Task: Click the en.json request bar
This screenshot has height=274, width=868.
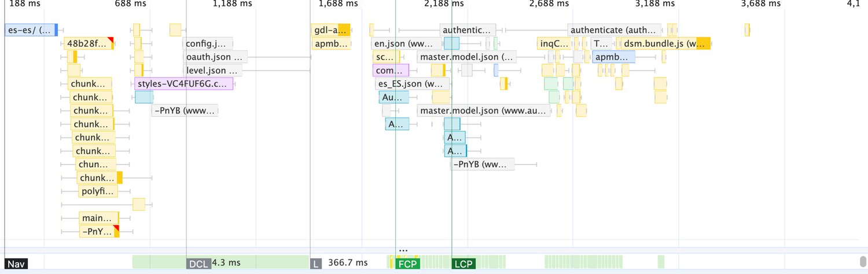Action: pyautogui.click(x=407, y=43)
